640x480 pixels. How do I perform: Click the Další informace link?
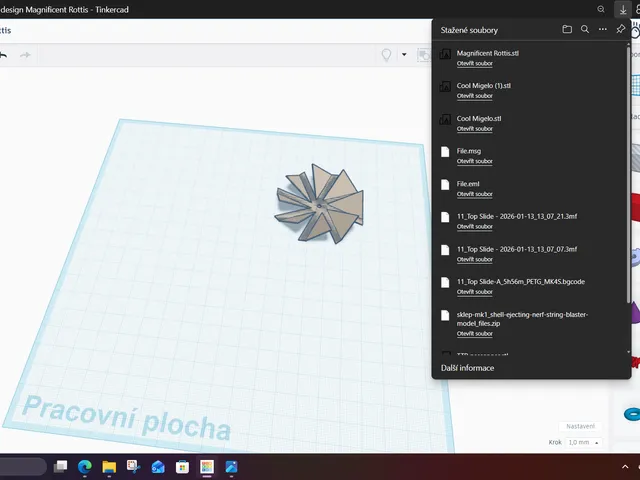point(467,368)
